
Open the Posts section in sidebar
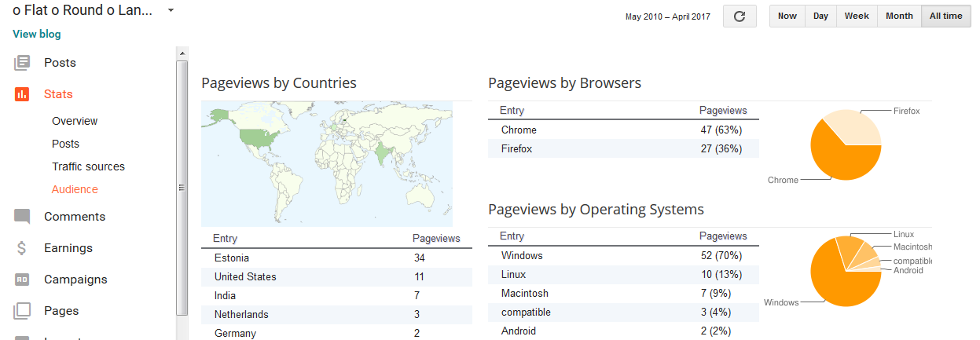pos(60,63)
